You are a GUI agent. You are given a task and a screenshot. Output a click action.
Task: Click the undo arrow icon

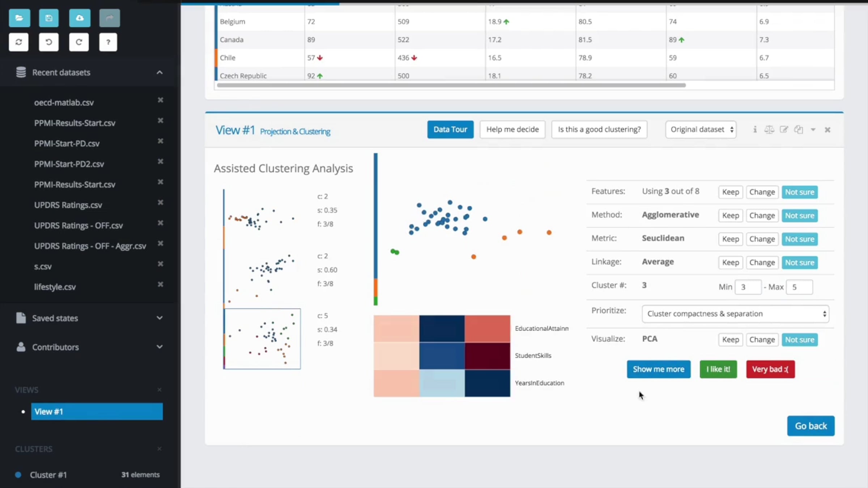point(48,42)
